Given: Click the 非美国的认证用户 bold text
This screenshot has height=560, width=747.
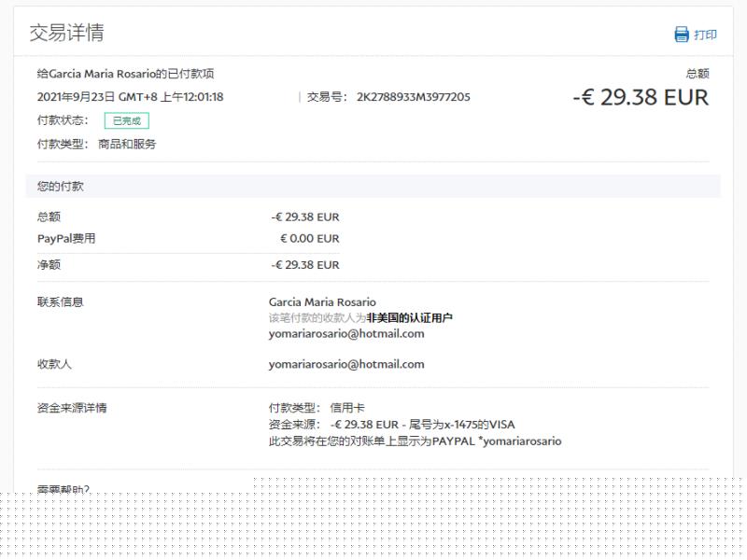Looking at the screenshot, I should tap(409, 317).
